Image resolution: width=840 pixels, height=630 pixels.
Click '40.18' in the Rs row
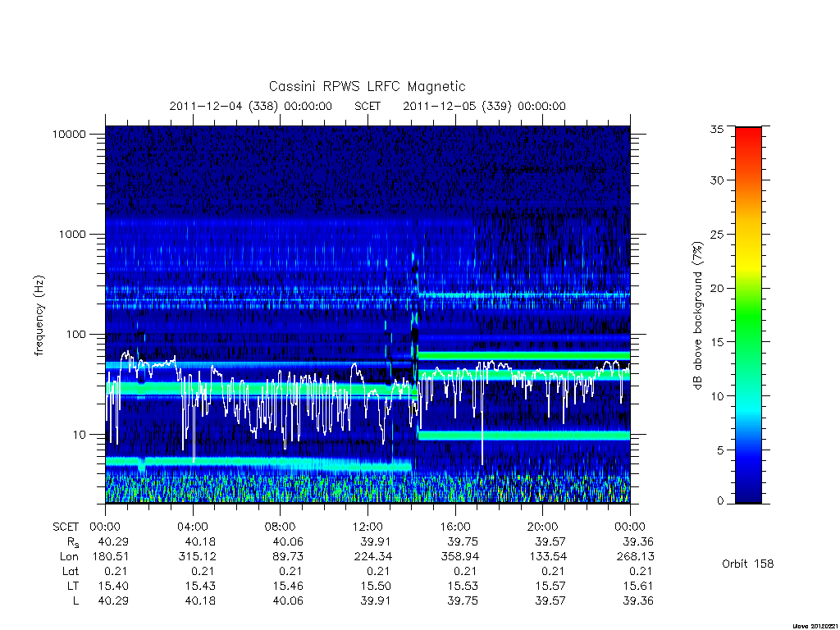tap(200, 542)
